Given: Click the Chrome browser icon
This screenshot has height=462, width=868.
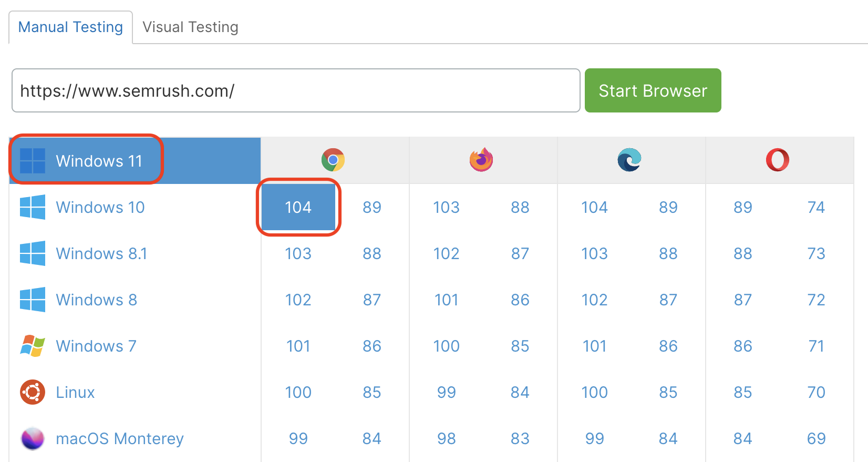Looking at the screenshot, I should pyautogui.click(x=333, y=160).
